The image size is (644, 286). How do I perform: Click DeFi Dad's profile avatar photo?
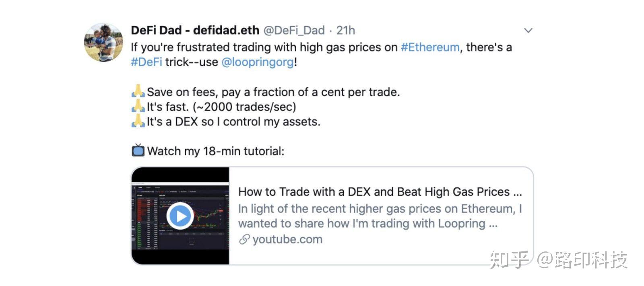click(x=103, y=42)
